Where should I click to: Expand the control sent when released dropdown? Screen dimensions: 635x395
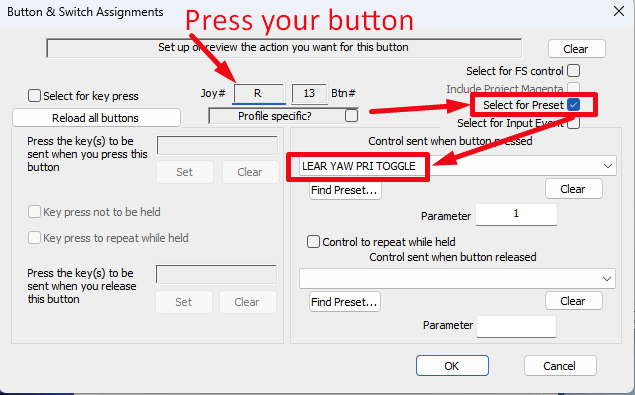[x=607, y=279]
